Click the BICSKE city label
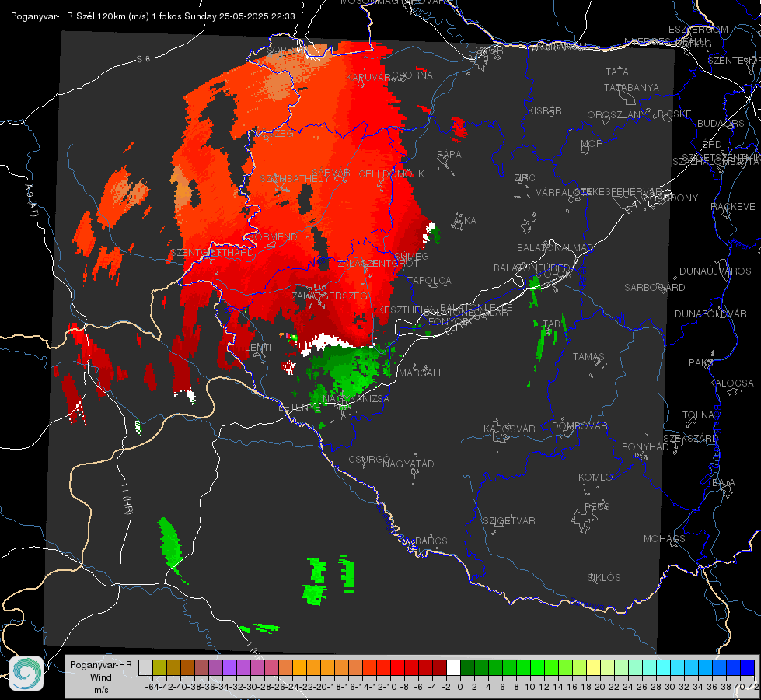 pos(675,114)
